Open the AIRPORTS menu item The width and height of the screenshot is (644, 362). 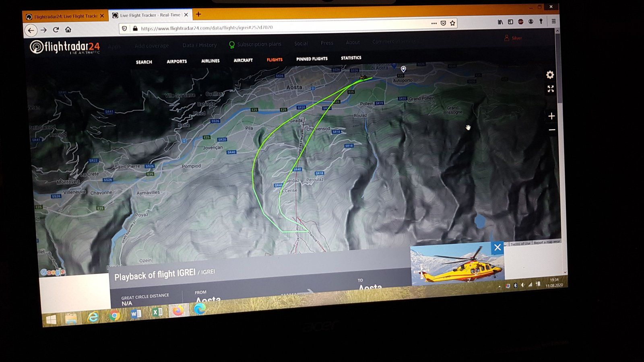pos(177,62)
